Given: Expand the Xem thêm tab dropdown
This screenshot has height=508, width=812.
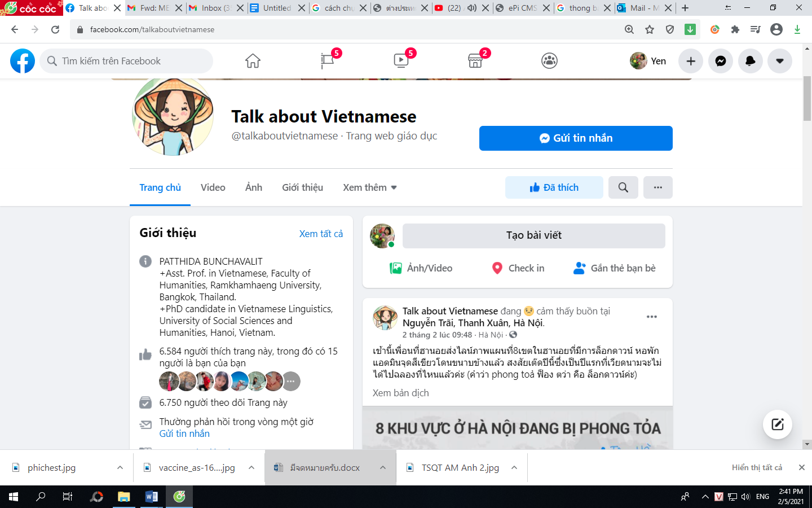Looking at the screenshot, I should tap(370, 187).
